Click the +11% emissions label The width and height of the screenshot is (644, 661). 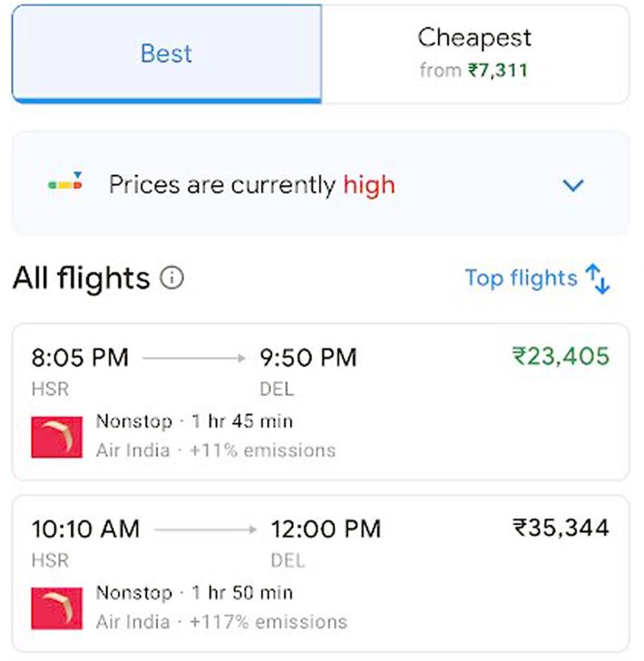pyautogui.click(x=262, y=450)
